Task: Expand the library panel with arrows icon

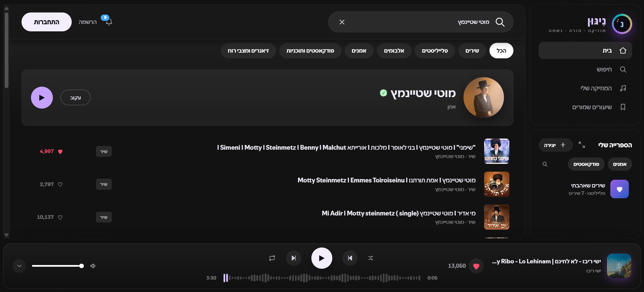Action: click(582, 145)
